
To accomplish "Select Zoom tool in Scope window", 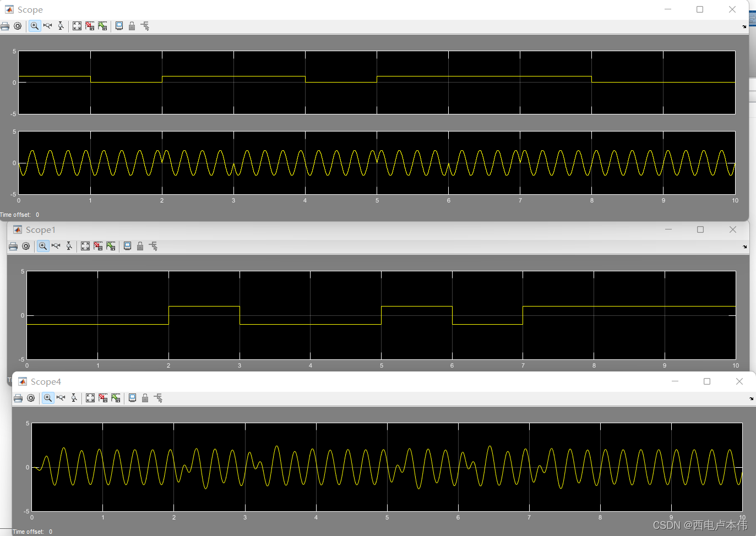I will (x=35, y=26).
